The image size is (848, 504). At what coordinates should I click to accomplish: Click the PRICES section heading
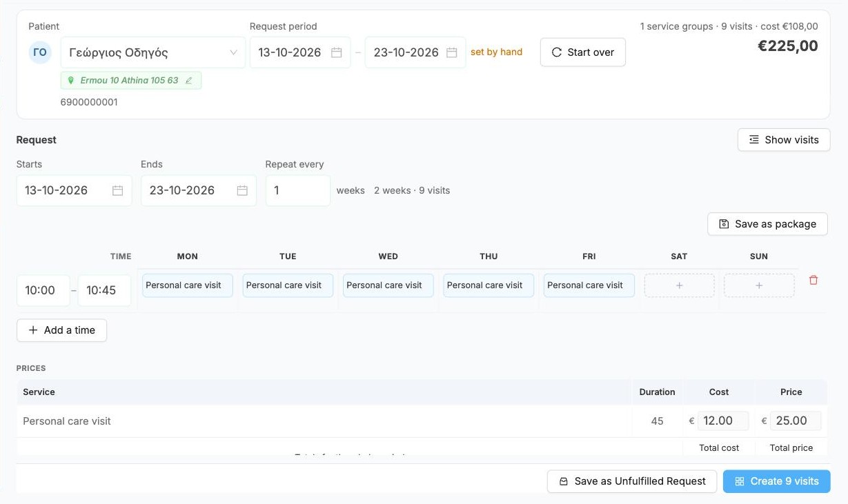[31, 368]
